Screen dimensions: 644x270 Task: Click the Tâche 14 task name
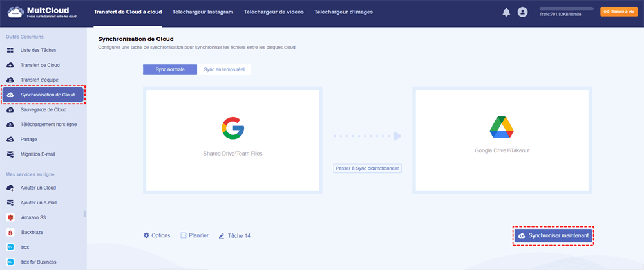click(239, 236)
